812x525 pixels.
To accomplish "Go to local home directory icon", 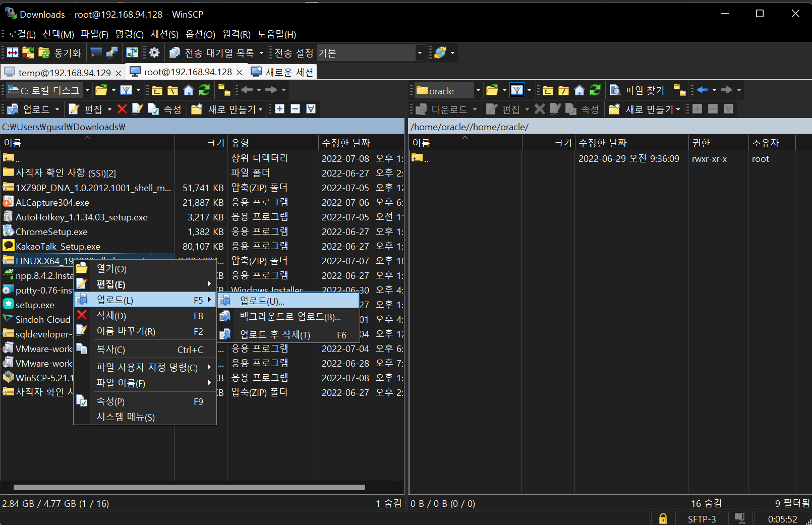I will (188, 90).
